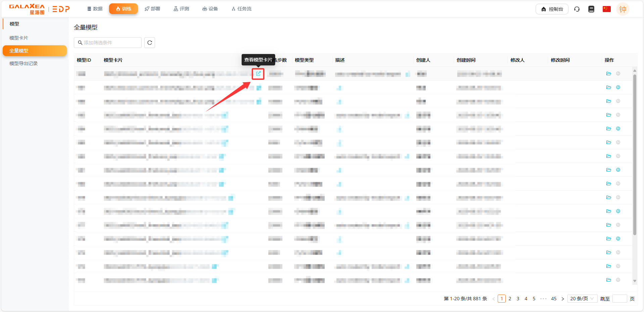Open the 评测 tab in the top navigation
Image resolution: width=644 pixels, height=312 pixels.
pyautogui.click(x=181, y=9)
